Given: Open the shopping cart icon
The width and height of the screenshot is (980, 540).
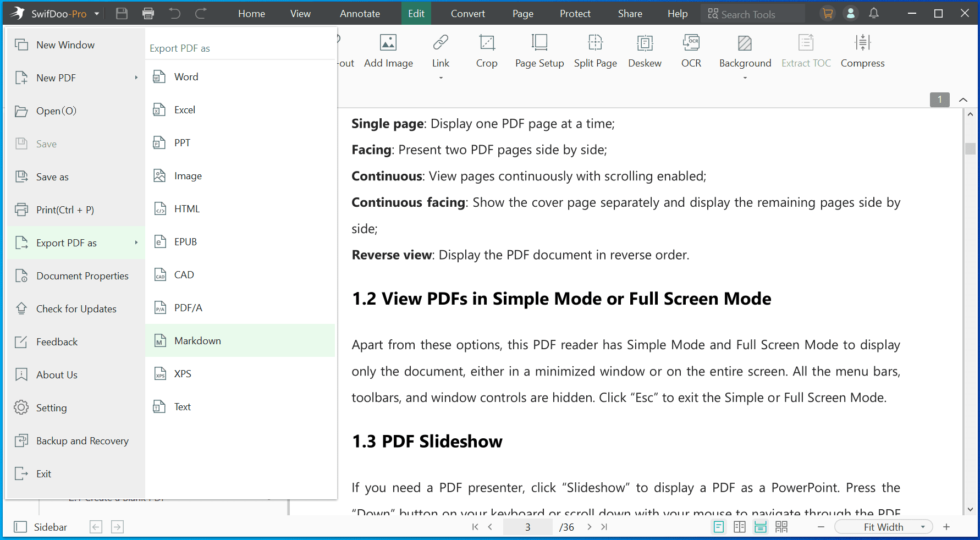Looking at the screenshot, I should 828,14.
